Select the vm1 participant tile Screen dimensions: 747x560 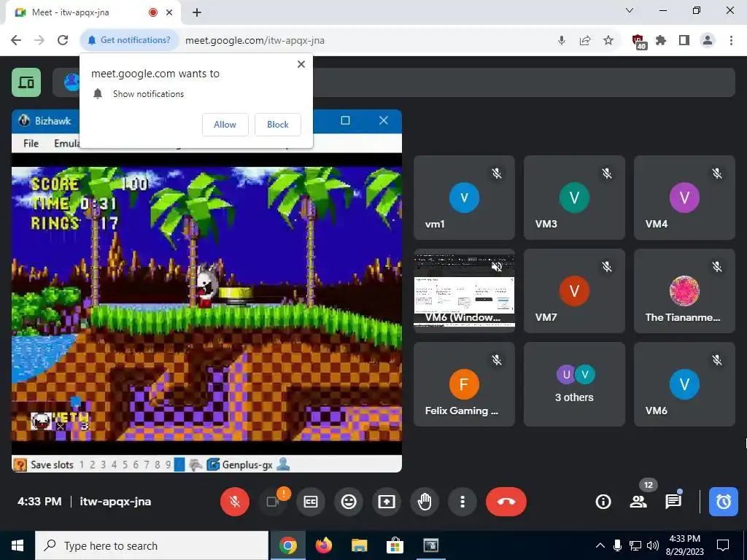[464, 198]
